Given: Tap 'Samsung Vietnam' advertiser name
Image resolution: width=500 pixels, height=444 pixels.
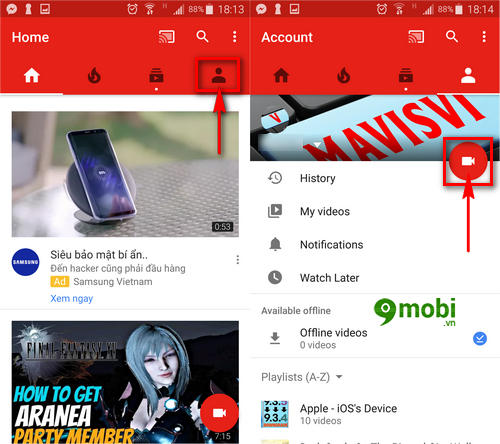Looking at the screenshot, I should click(x=113, y=282).
